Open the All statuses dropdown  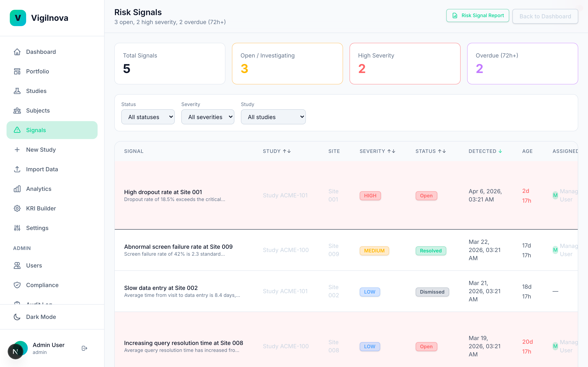click(148, 117)
